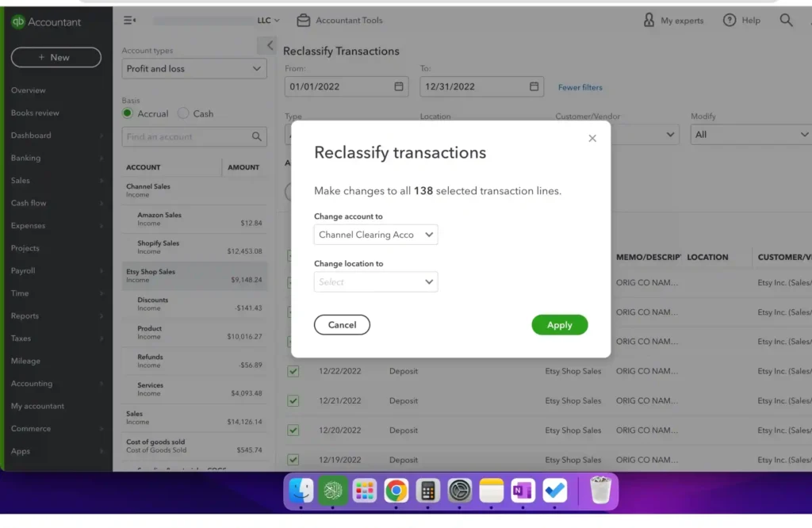812x528 pixels.
Task: Open OneNote from the dock
Action: click(x=523, y=490)
